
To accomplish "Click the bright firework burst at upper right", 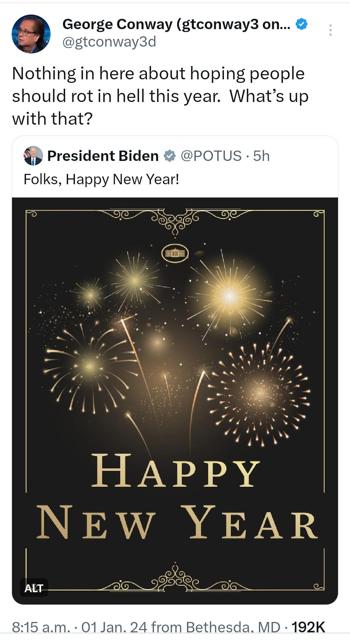I will pos(229,296).
